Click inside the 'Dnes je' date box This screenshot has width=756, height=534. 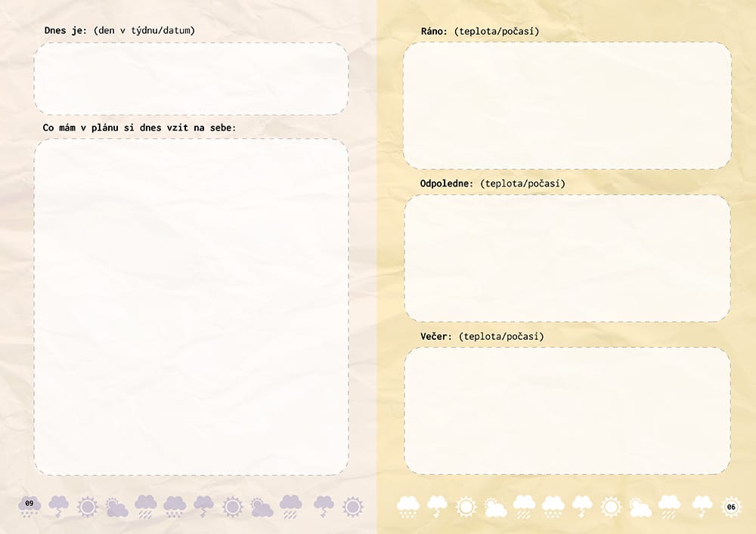pyautogui.click(x=191, y=79)
